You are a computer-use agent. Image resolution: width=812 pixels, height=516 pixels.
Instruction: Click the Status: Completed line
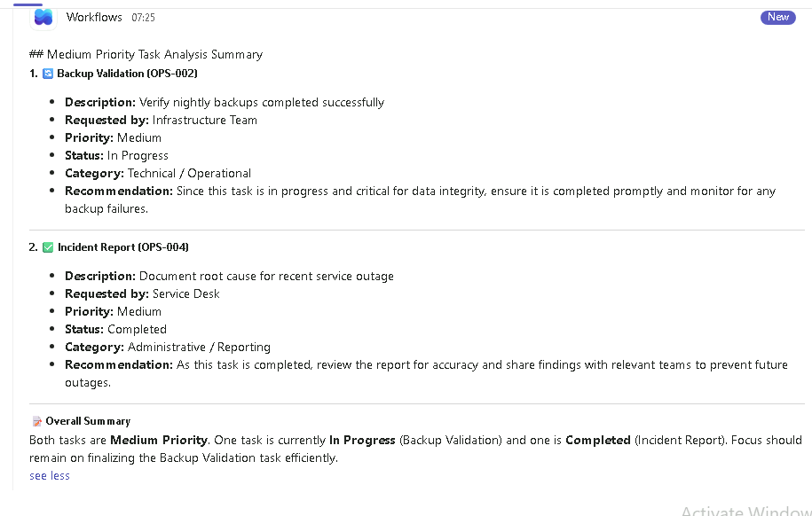(x=115, y=329)
